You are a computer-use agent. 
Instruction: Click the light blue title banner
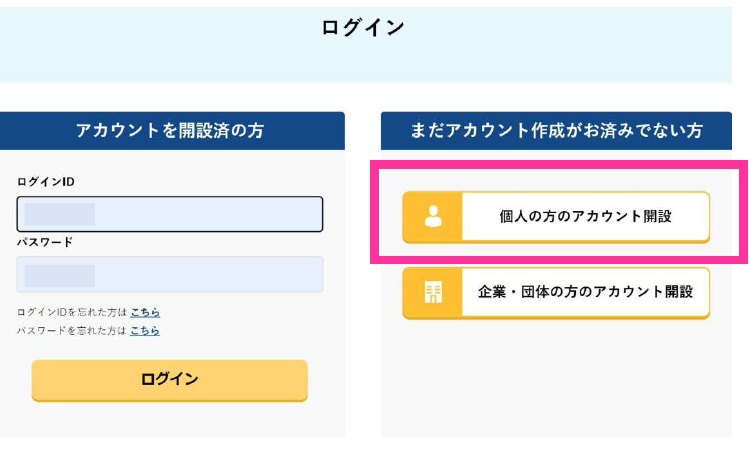[x=366, y=45]
